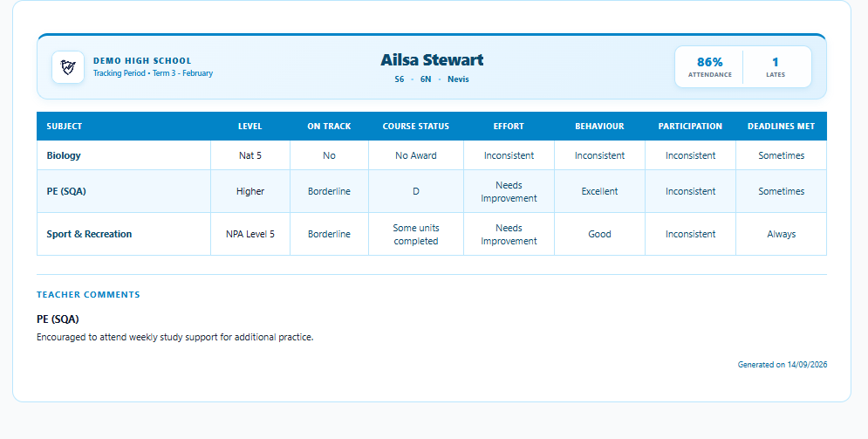Select the student name Ailsa Stewart
This screenshot has height=439, width=868.
(x=432, y=60)
